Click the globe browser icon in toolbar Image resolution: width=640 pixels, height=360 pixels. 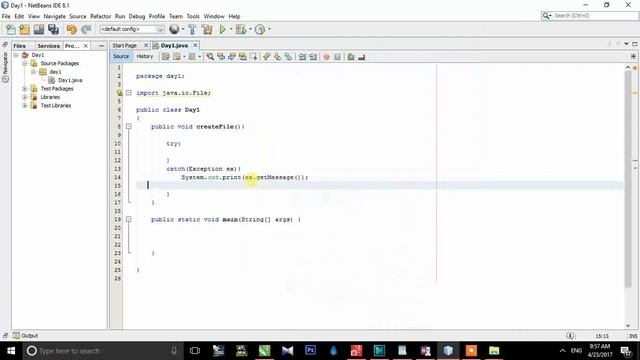click(174, 29)
